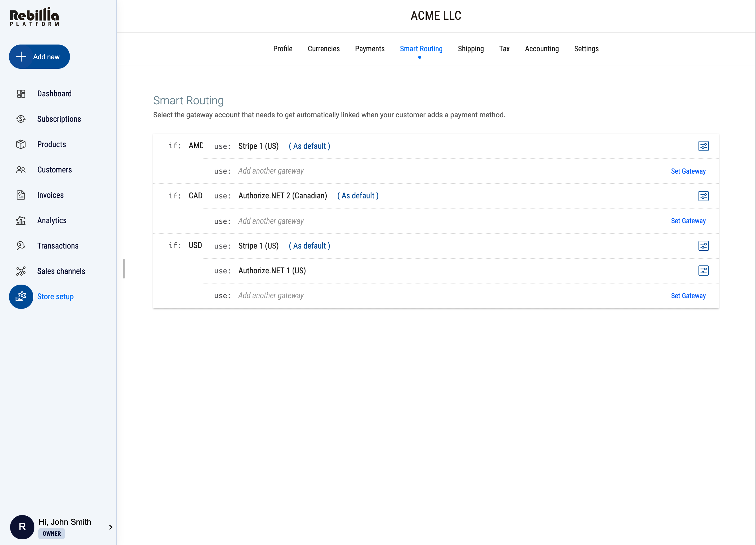
Task: Open the Tax tab
Action: pyautogui.click(x=504, y=49)
